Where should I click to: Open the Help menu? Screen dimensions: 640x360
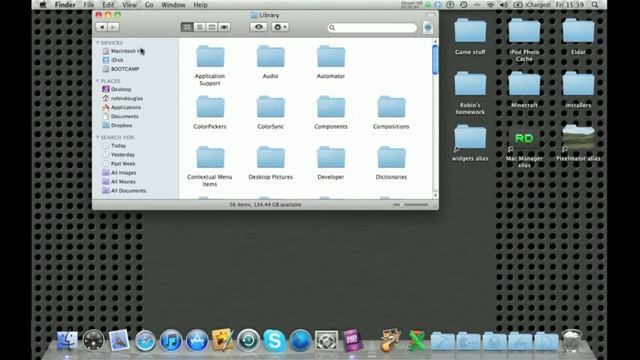(x=200, y=5)
